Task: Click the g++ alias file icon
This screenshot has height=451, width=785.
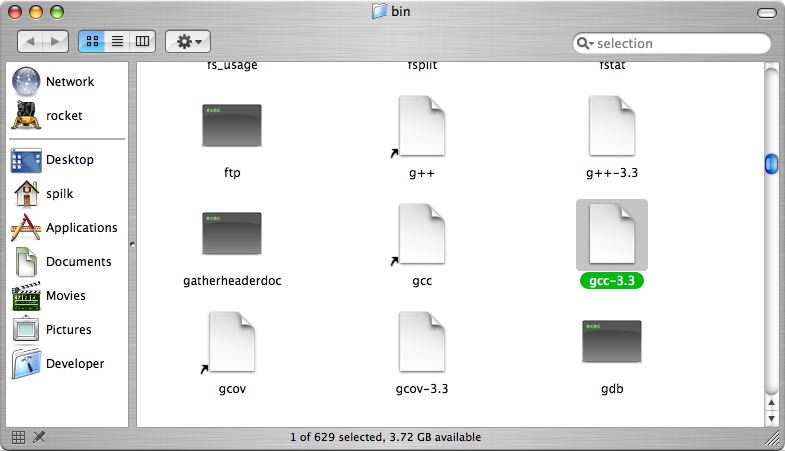Action: (421, 126)
